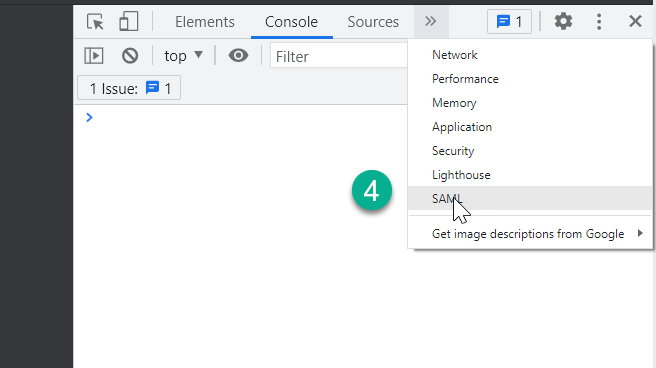The image size is (656, 368).
Task: Open the 1 Issue link in console bar
Action: [x=129, y=88]
